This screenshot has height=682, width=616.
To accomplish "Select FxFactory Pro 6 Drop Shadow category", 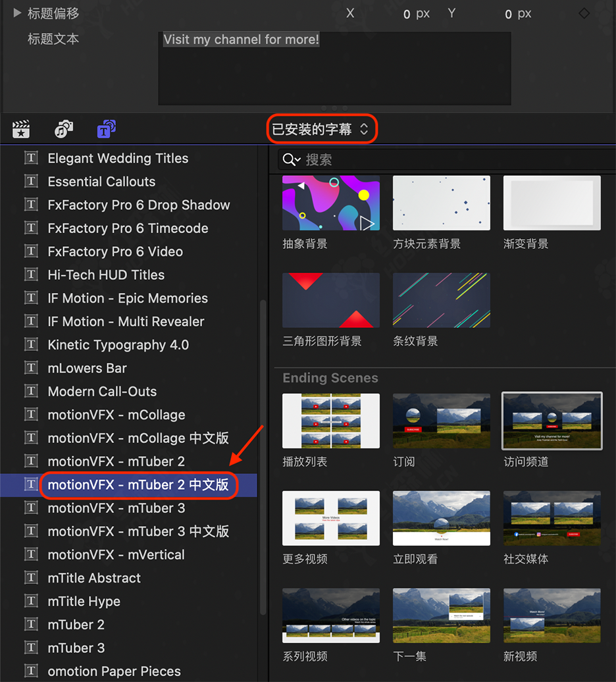I will pyautogui.click(x=139, y=205).
